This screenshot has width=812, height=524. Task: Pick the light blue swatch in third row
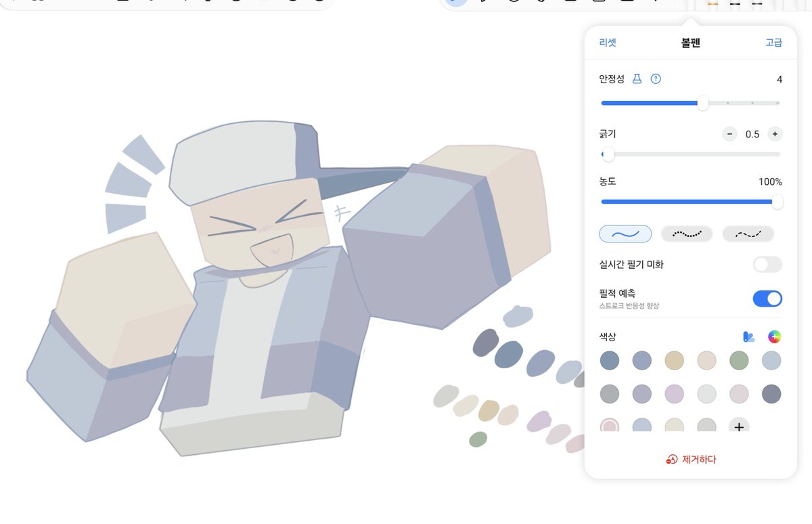click(641, 425)
